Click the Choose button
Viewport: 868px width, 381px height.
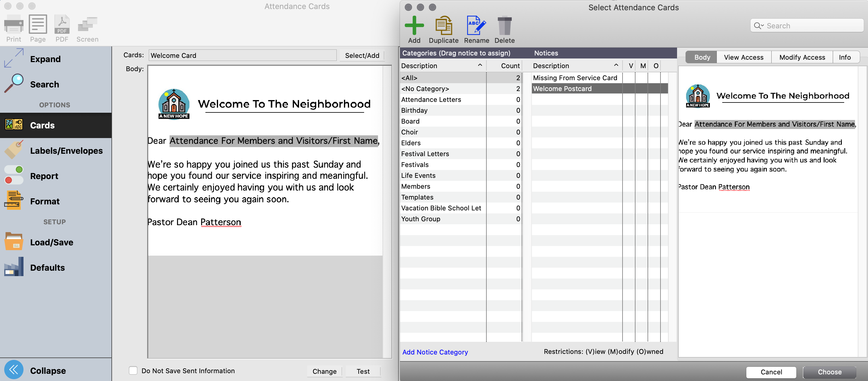[829, 372]
